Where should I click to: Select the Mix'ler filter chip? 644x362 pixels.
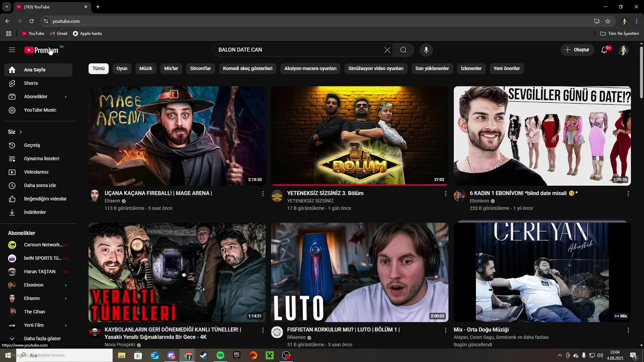pyautogui.click(x=171, y=68)
